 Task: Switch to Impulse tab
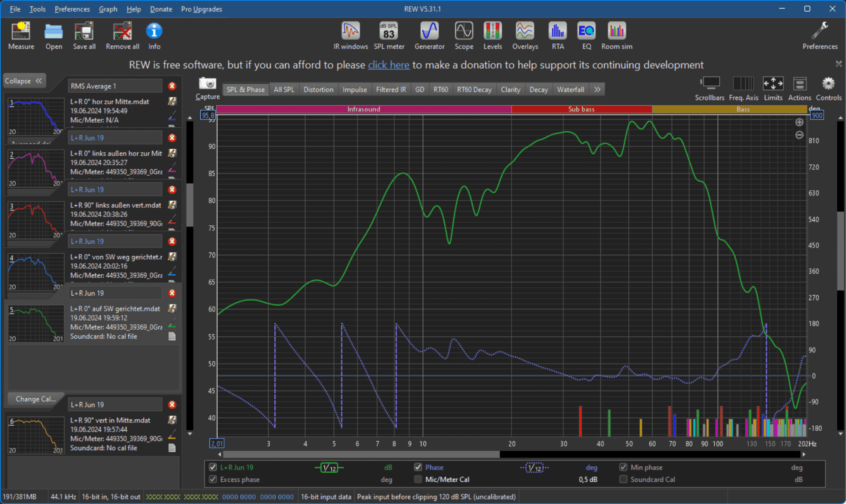point(354,90)
